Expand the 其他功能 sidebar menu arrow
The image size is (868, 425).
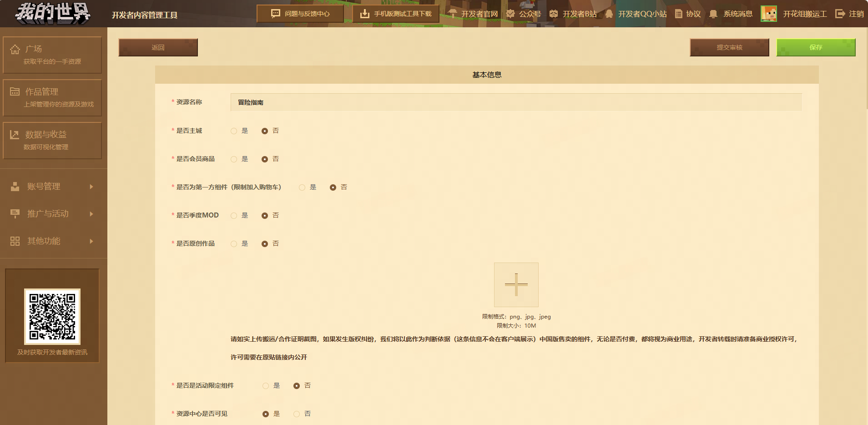pos(91,241)
